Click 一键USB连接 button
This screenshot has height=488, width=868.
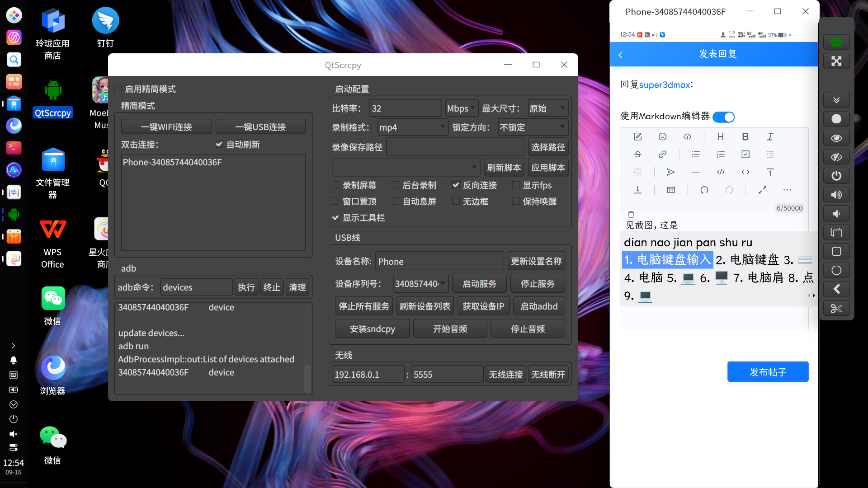(260, 127)
